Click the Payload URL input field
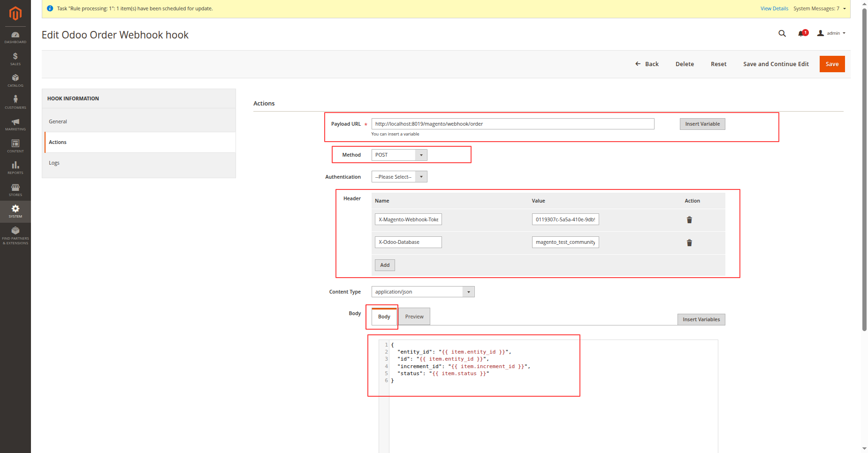 (x=513, y=124)
